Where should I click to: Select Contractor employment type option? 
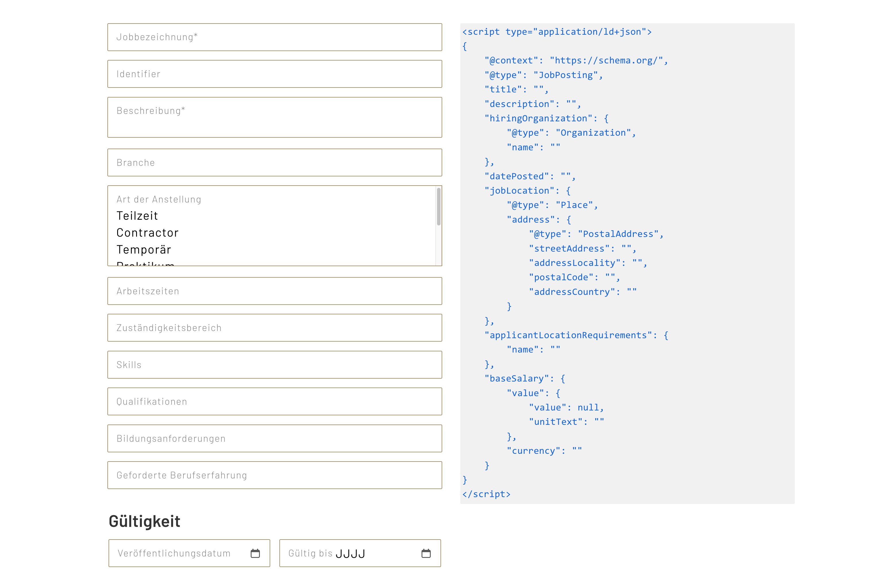coord(147,233)
